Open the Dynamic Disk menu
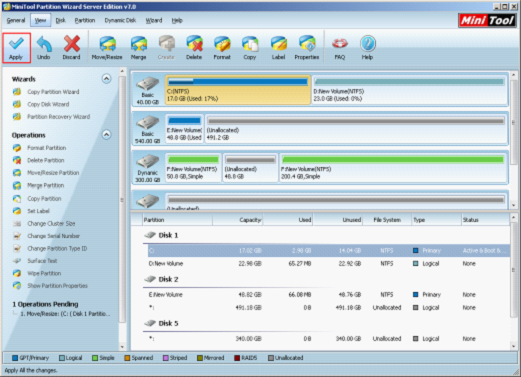This screenshot has height=377, width=521. point(120,20)
